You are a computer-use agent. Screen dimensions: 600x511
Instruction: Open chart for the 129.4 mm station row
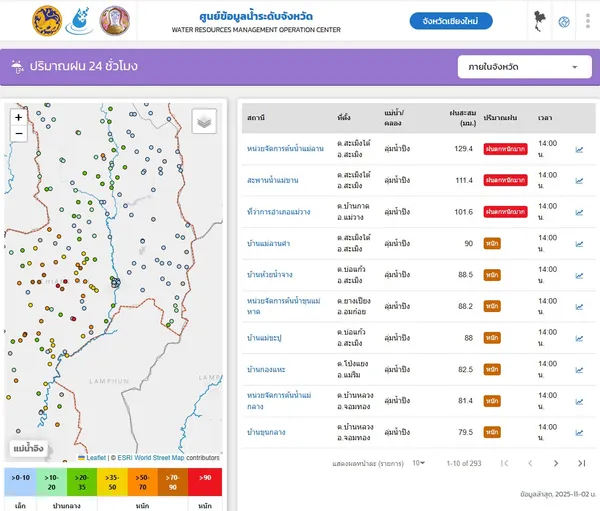click(x=579, y=150)
